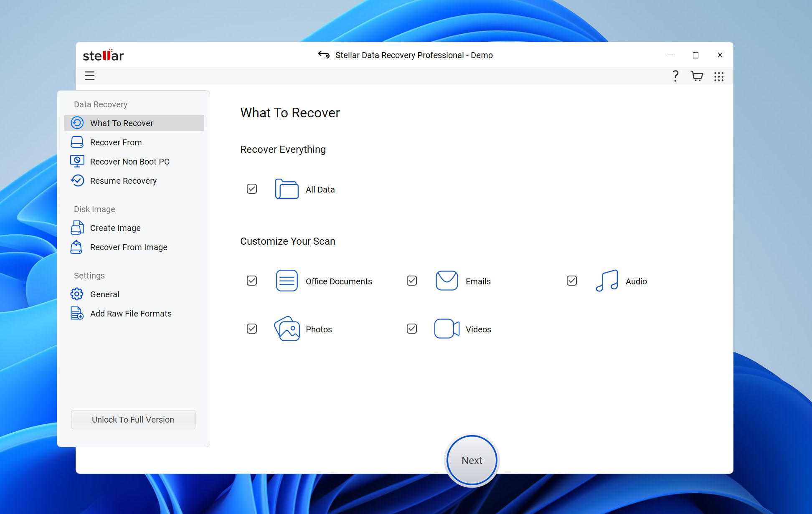Click the Emails envelope icon
The height and width of the screenshot is (514, 812).
tap(447, 281)
